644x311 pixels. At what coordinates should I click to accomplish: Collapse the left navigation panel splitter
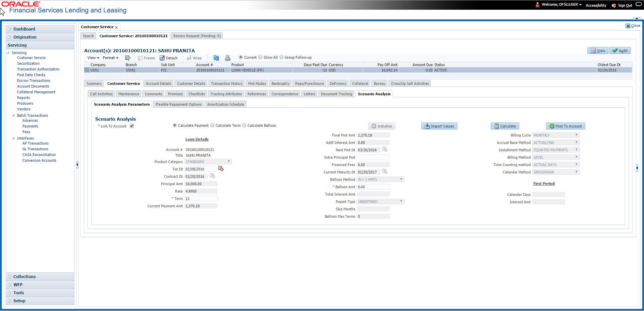(x=77, y=164)
